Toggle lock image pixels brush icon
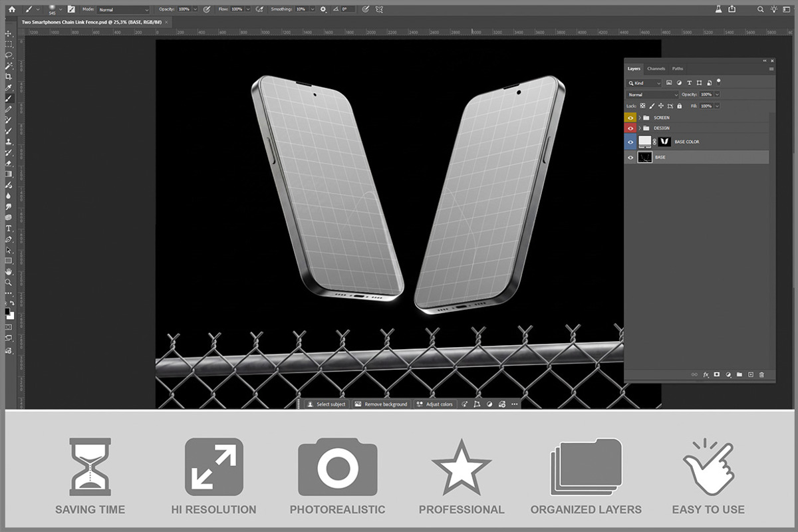The height and width of the screenshot is (532, 798). (x=652, y=106)
